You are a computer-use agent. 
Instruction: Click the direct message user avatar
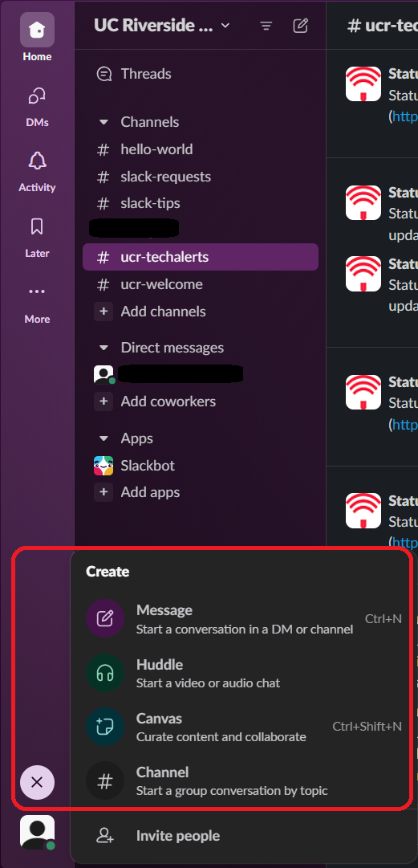tap(103, 375)
